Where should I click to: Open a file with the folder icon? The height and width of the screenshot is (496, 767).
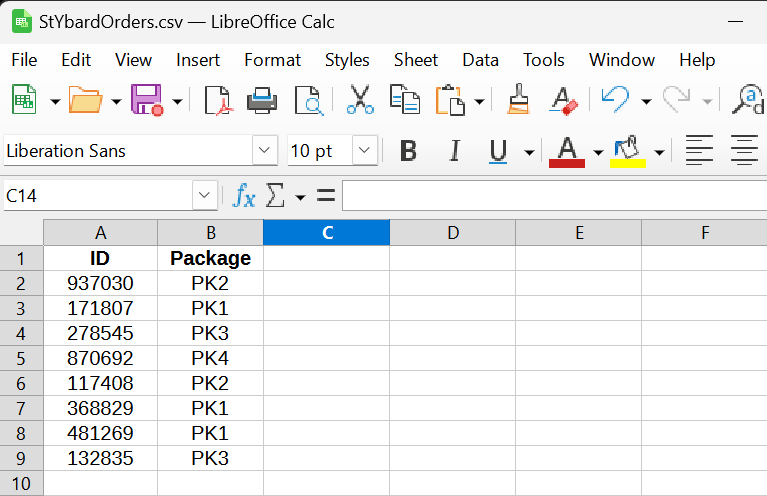[x=85, y=100]
